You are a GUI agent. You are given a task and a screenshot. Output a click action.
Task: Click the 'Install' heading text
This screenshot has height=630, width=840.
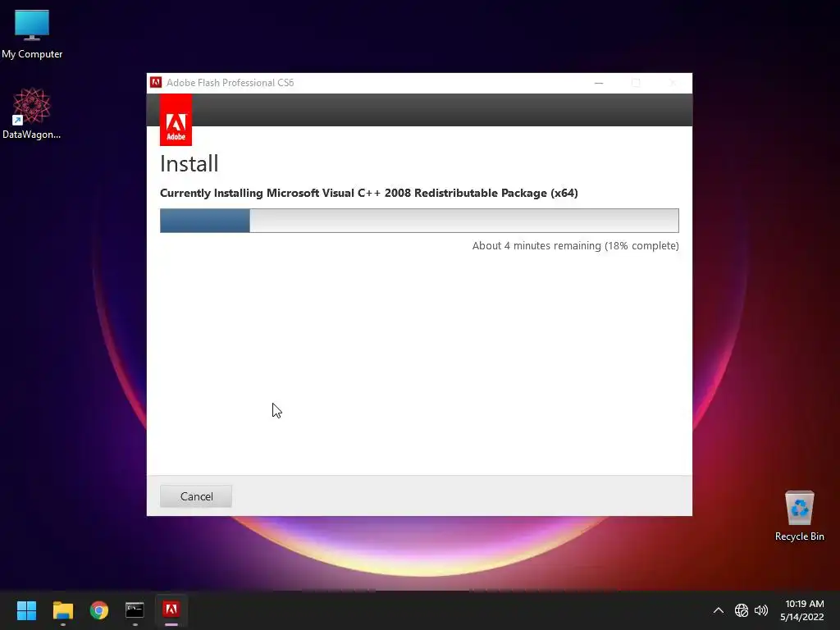(189, 164)
